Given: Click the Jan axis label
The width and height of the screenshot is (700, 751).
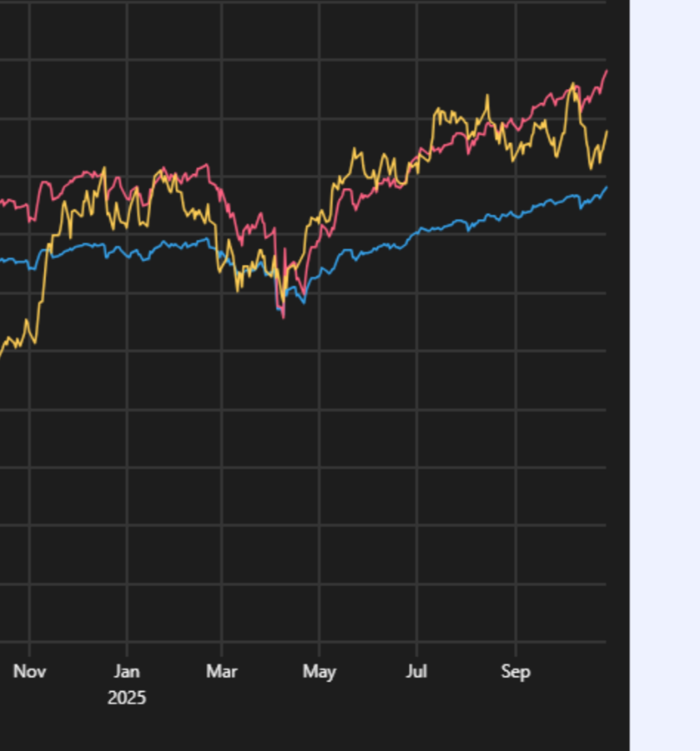Looking at the screenshot, I should click(127, 671).
